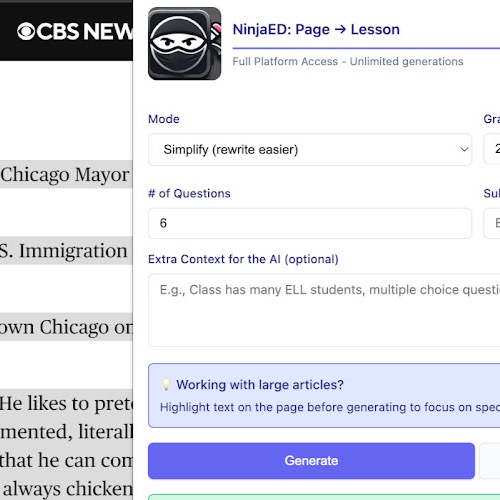The width and height of the screenshot is (500, 500).
Task: Click the 'always chicken' article line
Action: tap(68, 489)
